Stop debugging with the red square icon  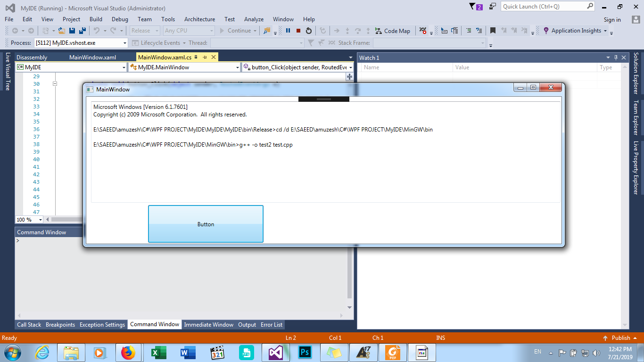(x=298, y=31)
